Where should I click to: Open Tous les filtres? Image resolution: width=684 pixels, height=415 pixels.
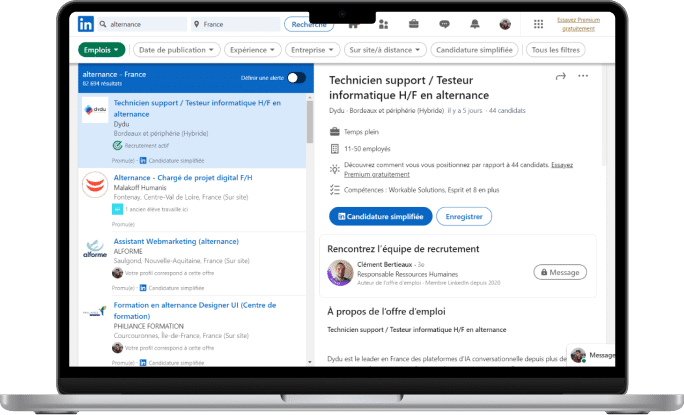click(x=555, y=50)
